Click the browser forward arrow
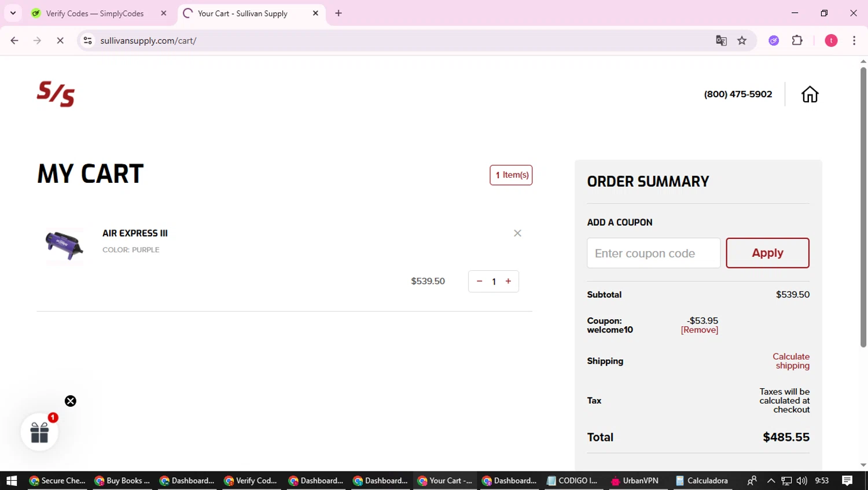868x490 pixels. [37, 40]
